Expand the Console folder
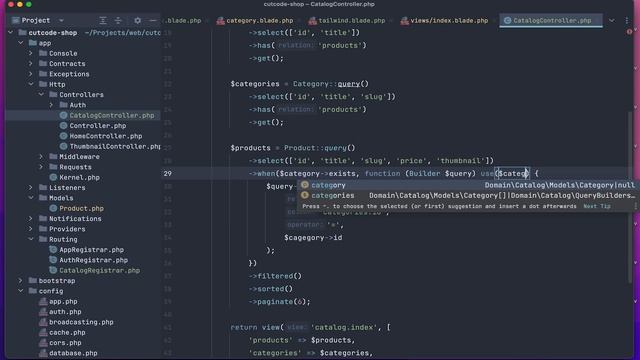 [31, 53]
